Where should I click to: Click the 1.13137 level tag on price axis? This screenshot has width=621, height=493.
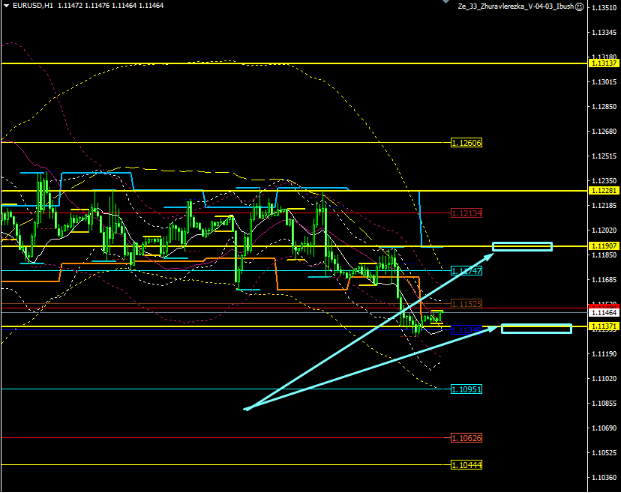(603, 63)
